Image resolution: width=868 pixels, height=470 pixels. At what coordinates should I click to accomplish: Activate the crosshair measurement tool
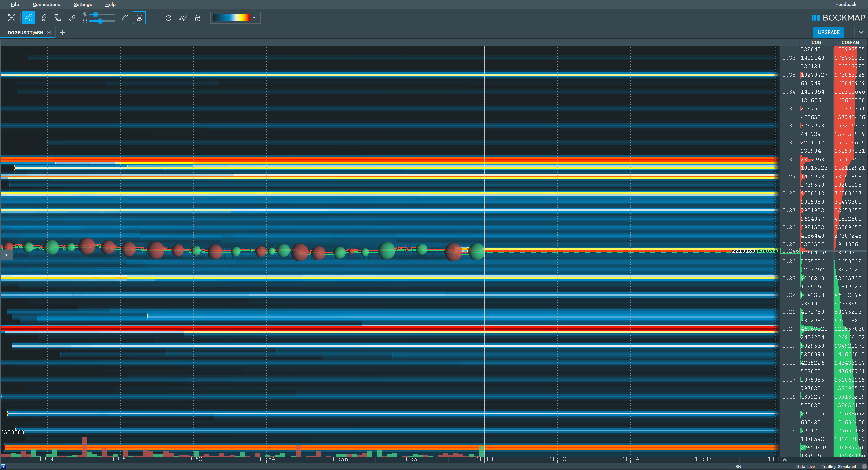pos(154,18)
